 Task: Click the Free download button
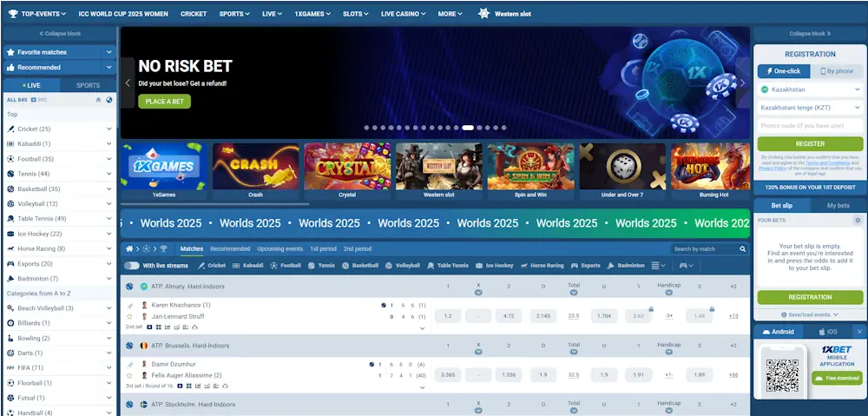[x=837, y=379]
